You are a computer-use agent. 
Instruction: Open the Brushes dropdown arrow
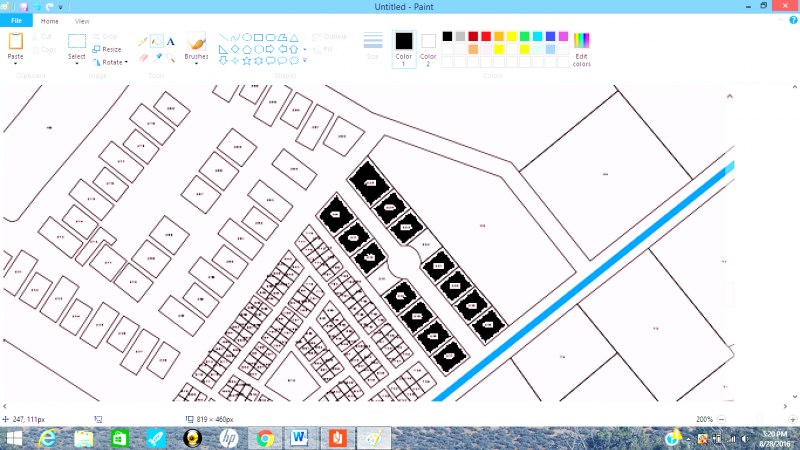pos(196,64)
